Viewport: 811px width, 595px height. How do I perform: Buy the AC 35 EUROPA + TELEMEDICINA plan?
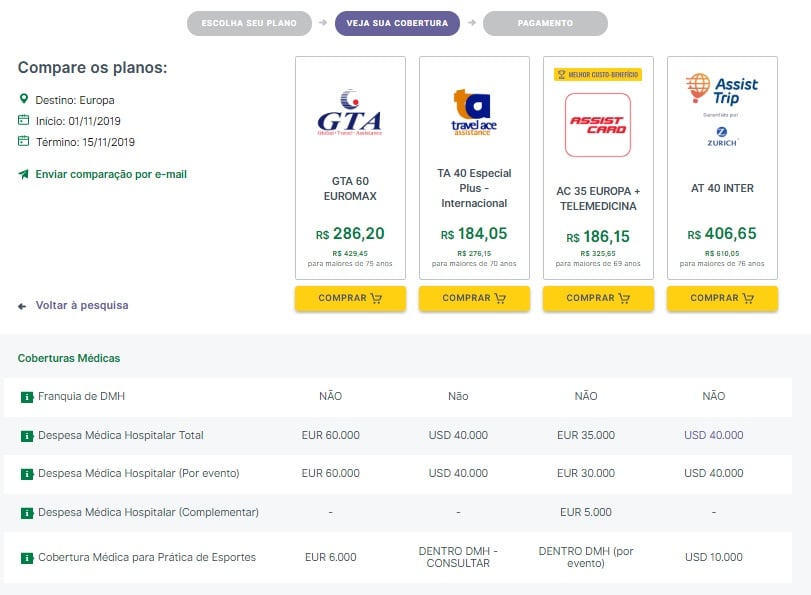click(x=598, y=299)
